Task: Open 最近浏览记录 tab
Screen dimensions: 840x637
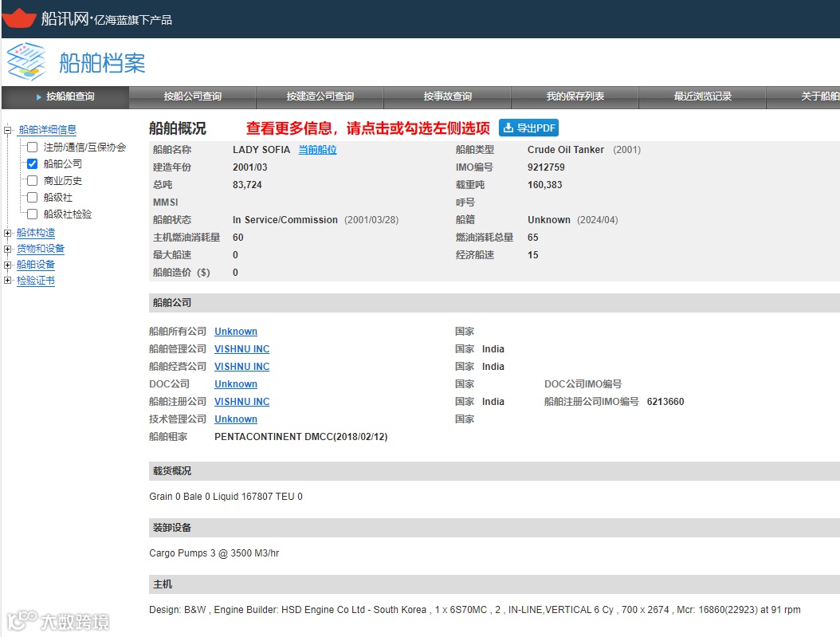Action: [x=702, y=97]
